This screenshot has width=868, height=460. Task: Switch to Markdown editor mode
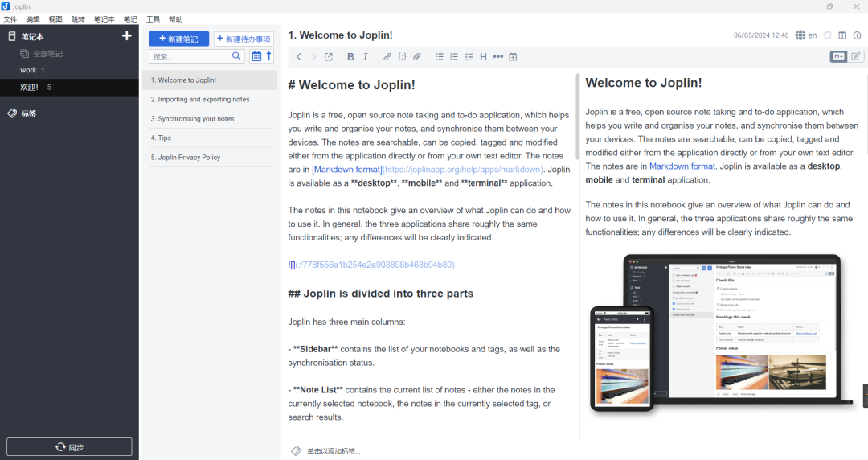click(x=838, y=56)
